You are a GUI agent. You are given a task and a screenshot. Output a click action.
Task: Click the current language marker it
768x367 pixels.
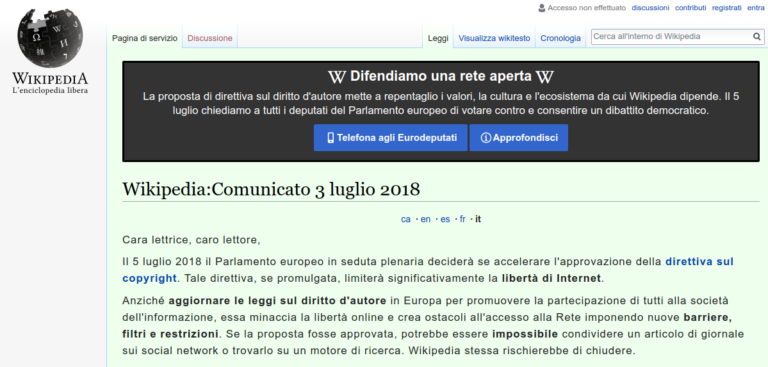tap(478, 219)
